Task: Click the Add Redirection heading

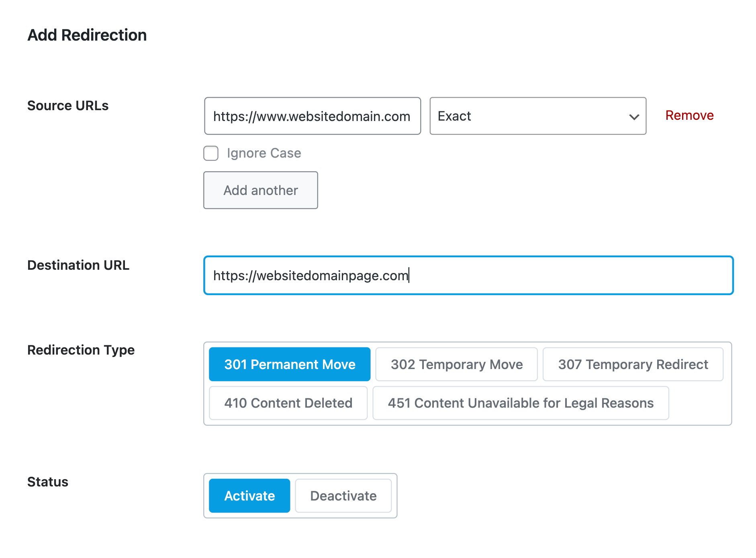Action: pos(87,35)
